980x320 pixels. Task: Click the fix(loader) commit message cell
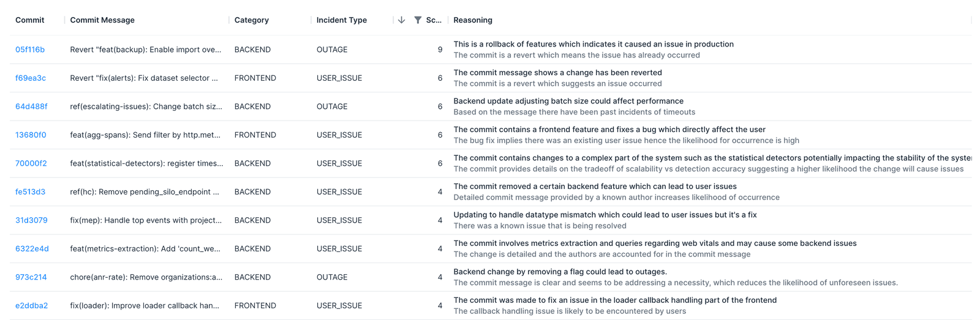click(x=145, y=306)
